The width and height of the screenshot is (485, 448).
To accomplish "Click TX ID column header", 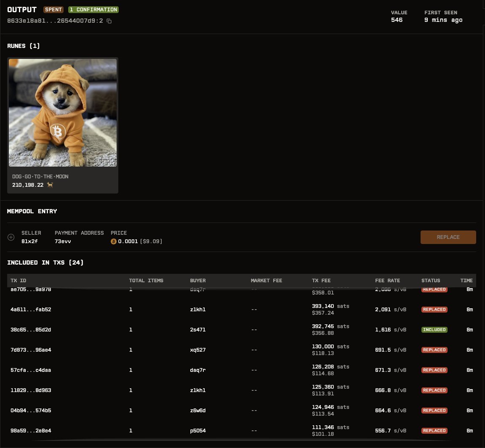I will click(18, 281).
